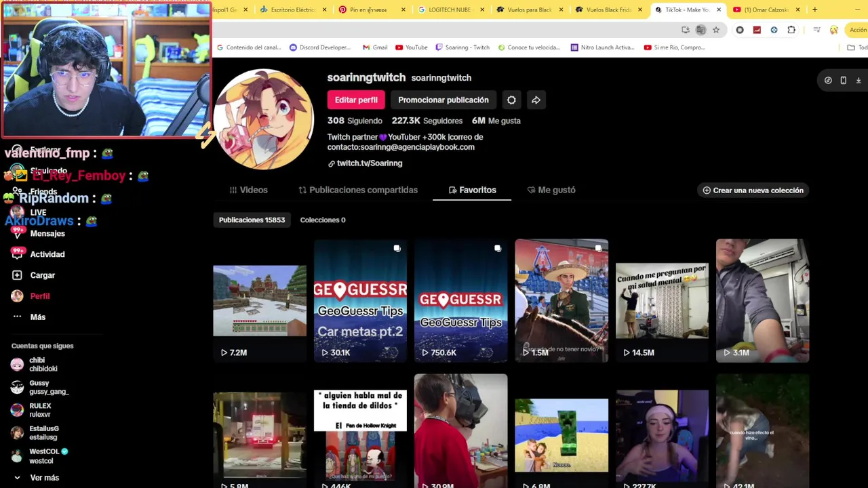Viewport: 868px width, 488px height.
Task: Click install app icon in address bar
Action: pos(686,30)
